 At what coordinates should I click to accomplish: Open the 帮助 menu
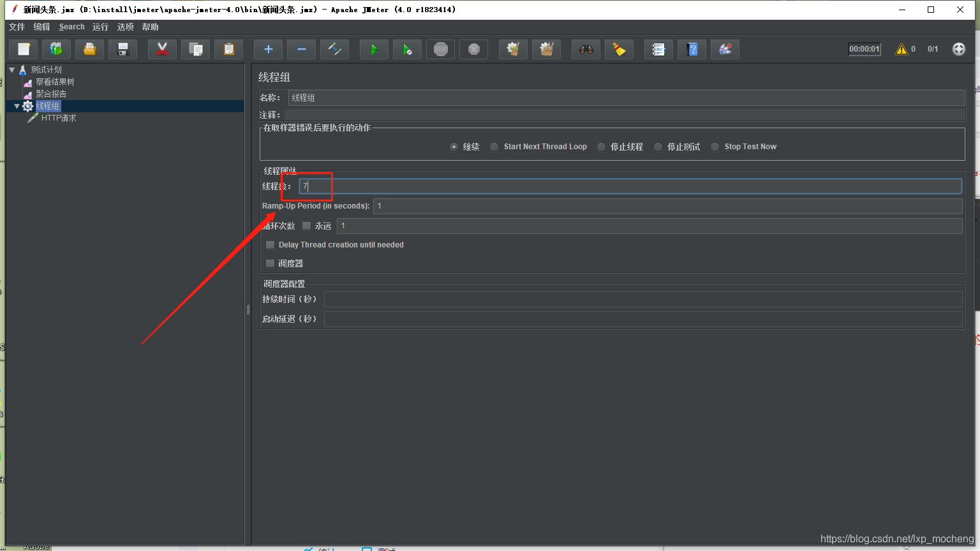(x=150, y=27)
